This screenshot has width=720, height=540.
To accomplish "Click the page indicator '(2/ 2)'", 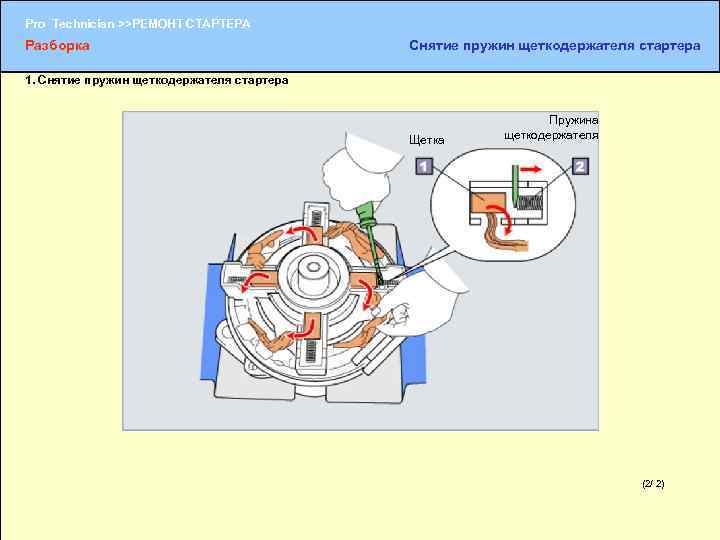I will click(x=653, y=484).
